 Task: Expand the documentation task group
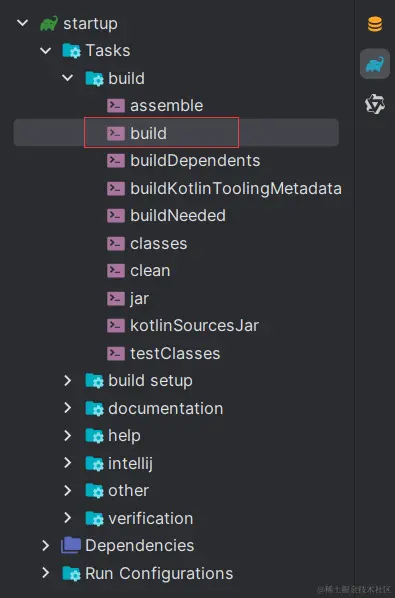point(68,408)
